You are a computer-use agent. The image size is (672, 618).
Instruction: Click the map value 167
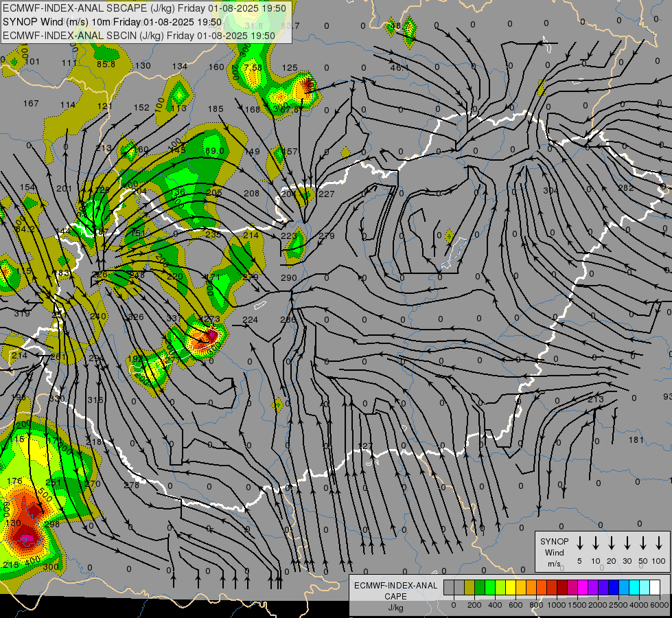31,104
